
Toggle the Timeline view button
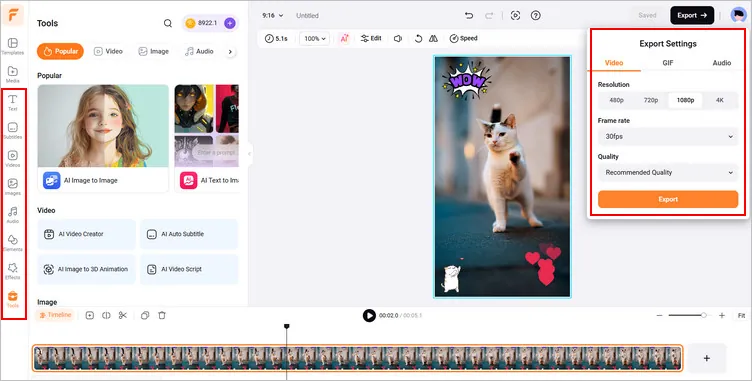[55, 315]
